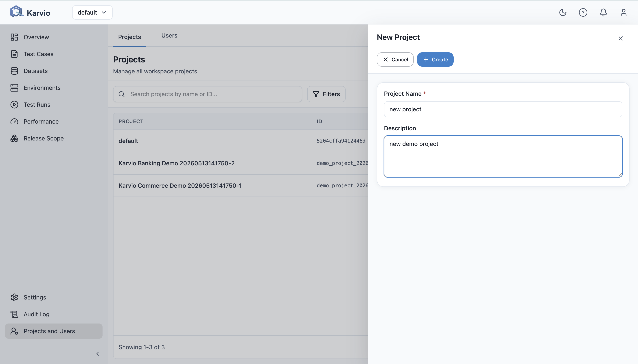Click the Project Name input field

(x=503, y=109)
